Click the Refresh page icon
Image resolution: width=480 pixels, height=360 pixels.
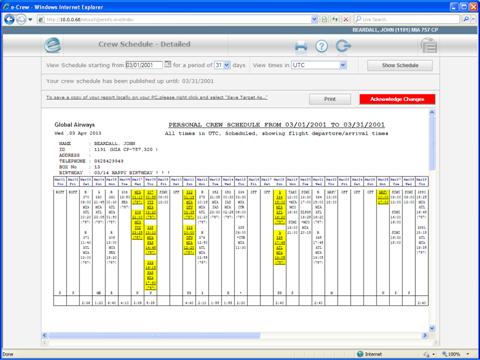click(335, 20)
